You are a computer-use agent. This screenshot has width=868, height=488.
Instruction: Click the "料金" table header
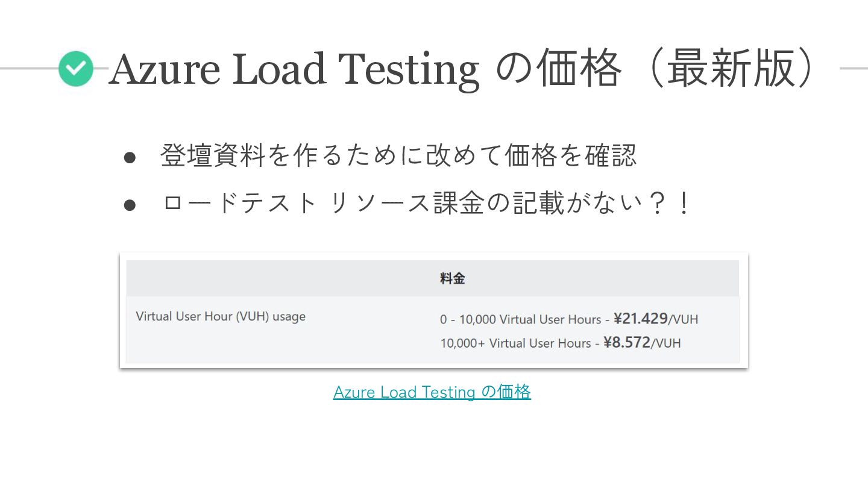click(452, 278)
